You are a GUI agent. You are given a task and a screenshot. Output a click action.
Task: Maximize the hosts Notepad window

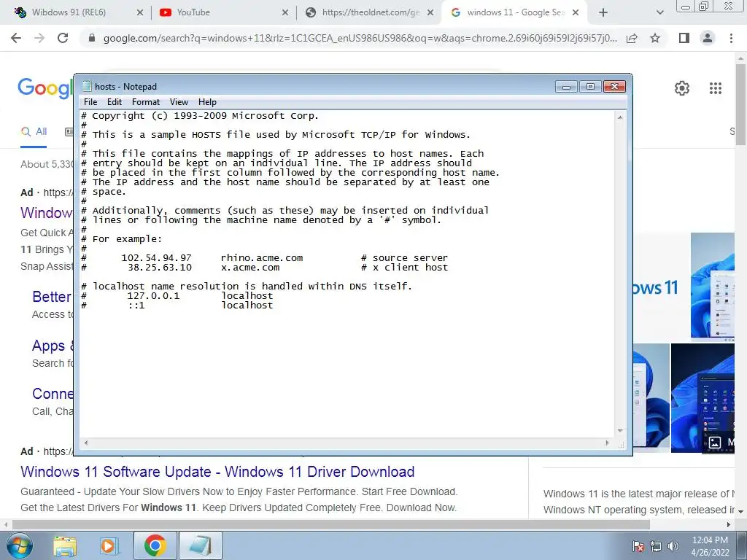tap(590, 87)
